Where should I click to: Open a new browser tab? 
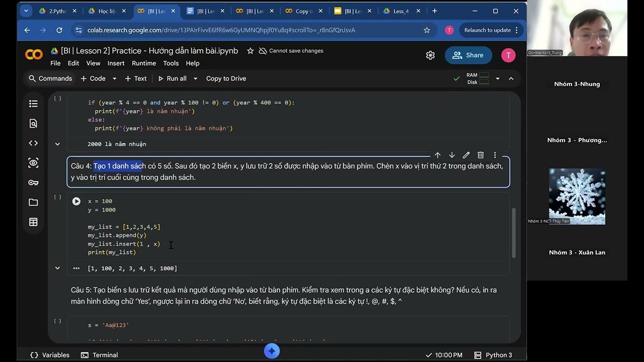pos(434,11)
